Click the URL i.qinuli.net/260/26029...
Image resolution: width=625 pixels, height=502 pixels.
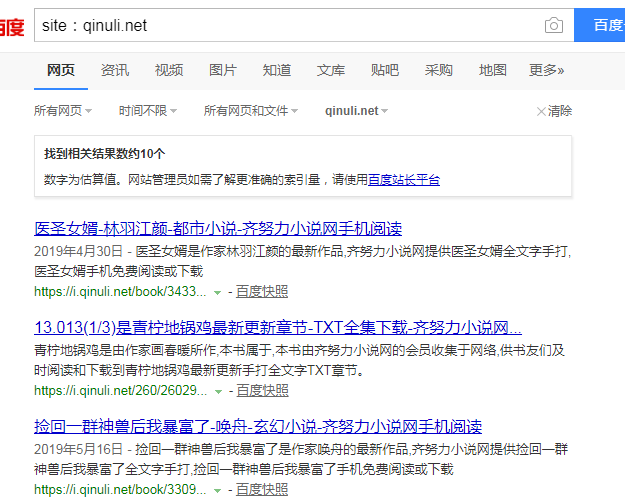click(x=121, y=390)
